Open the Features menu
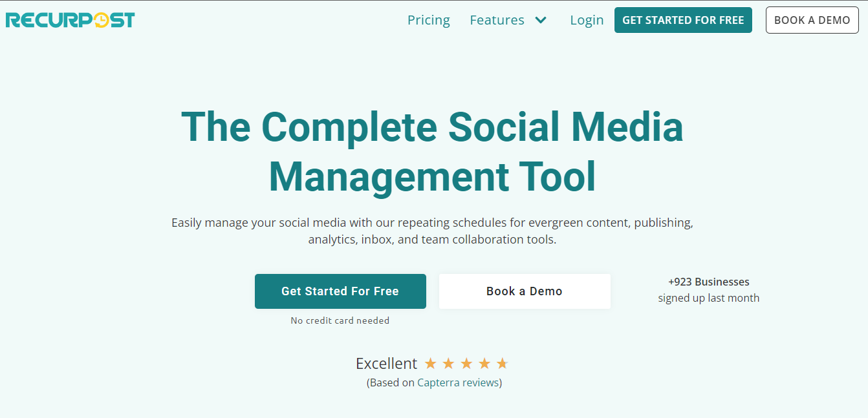The height and width of the screenshot is (418, 868). click(x=497, y=20)
